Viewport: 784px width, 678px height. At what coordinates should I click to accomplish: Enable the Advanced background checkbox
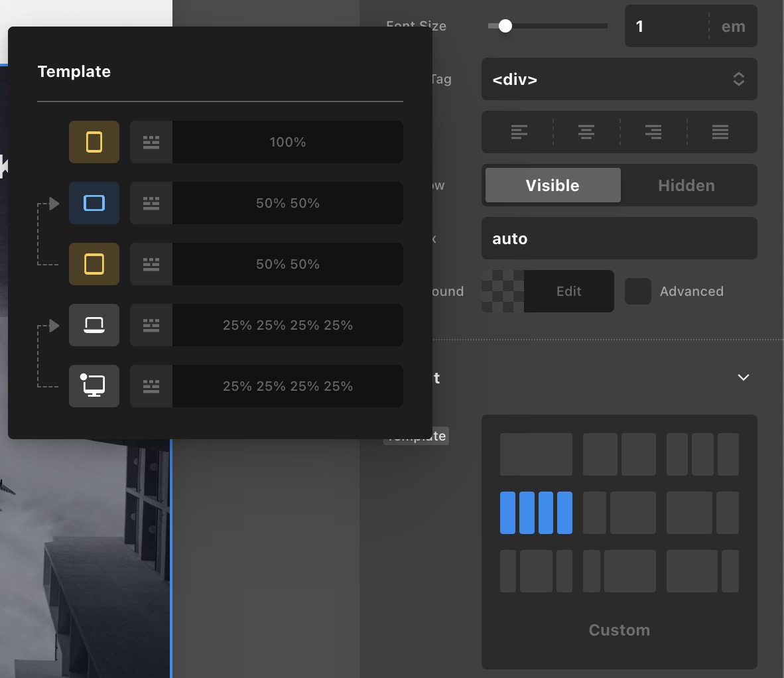click(x=638, y=291)
